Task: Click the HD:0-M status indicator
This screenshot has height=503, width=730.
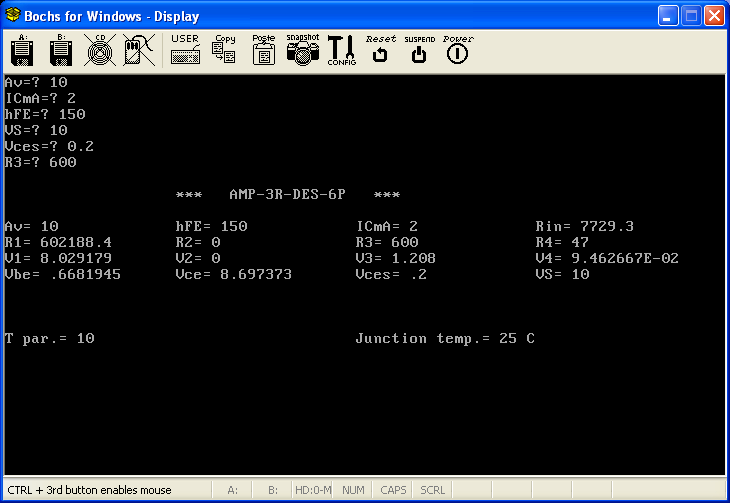Action: click(x=313, y=490)
